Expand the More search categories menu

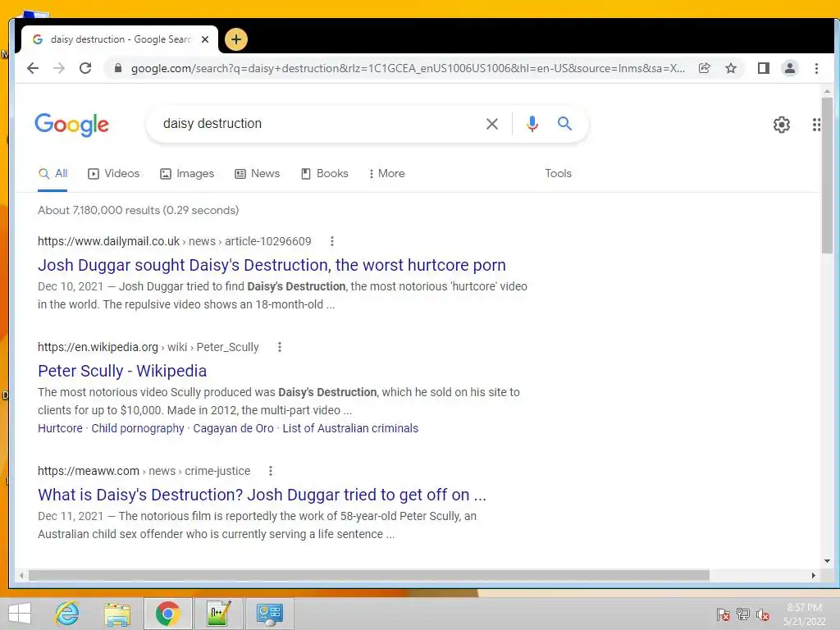click(387, 174)
